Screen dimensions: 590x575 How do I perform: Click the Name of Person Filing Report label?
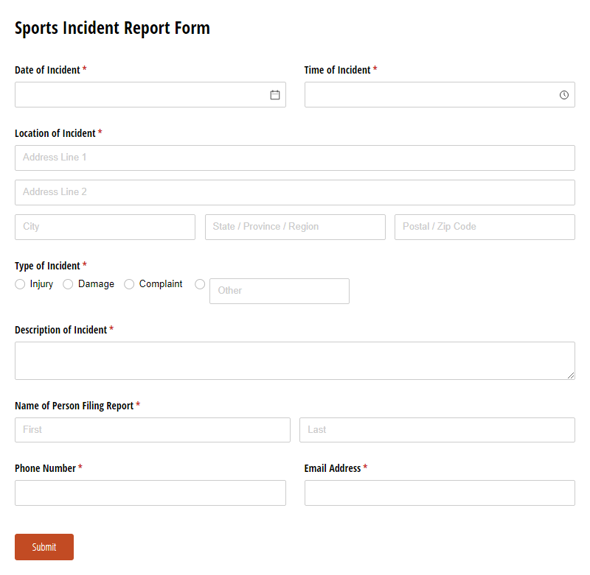(x=74, y=406)
